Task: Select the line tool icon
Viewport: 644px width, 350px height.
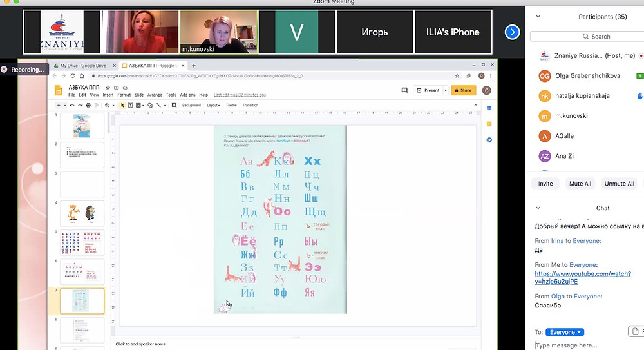Action: [158, 105]
